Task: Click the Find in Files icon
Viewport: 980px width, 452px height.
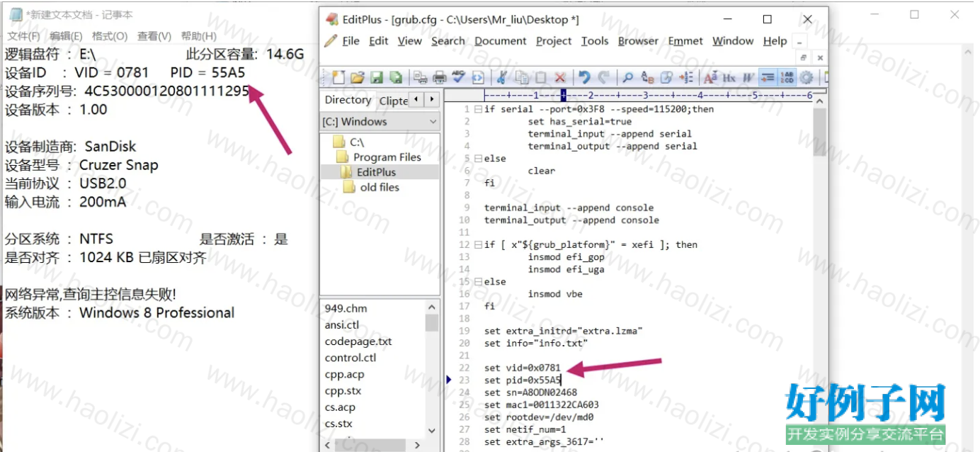Action: tap(666, 77)
